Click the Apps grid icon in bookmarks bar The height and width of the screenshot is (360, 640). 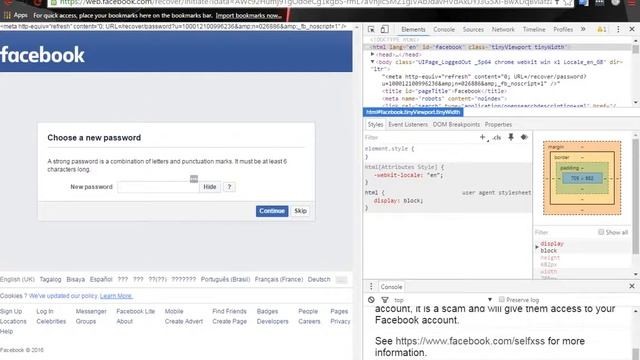7,16
